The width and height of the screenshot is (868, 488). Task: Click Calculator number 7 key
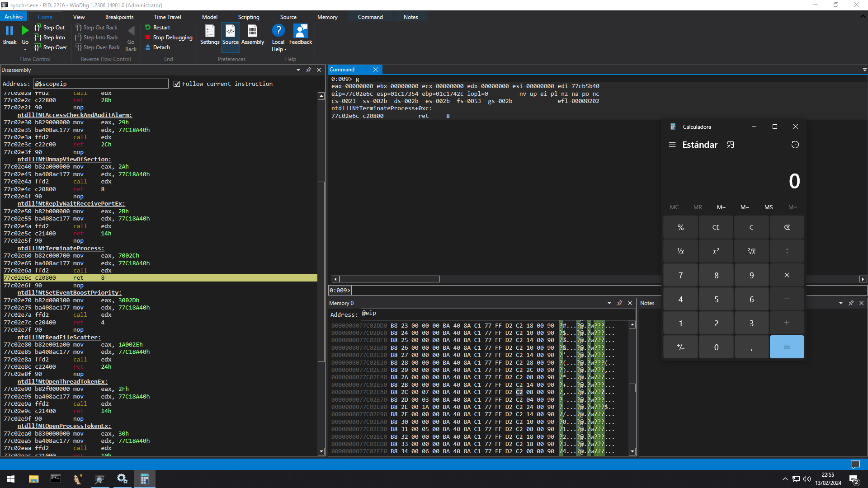coord(681,275)
